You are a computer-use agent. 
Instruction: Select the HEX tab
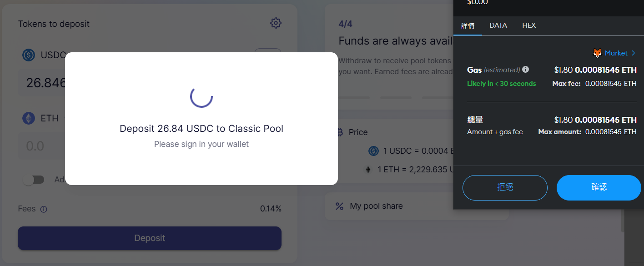coord(529,25)
